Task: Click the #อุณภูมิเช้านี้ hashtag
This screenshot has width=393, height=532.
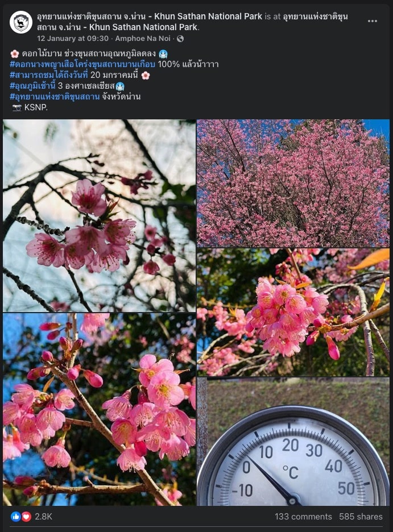Action: 32,85
